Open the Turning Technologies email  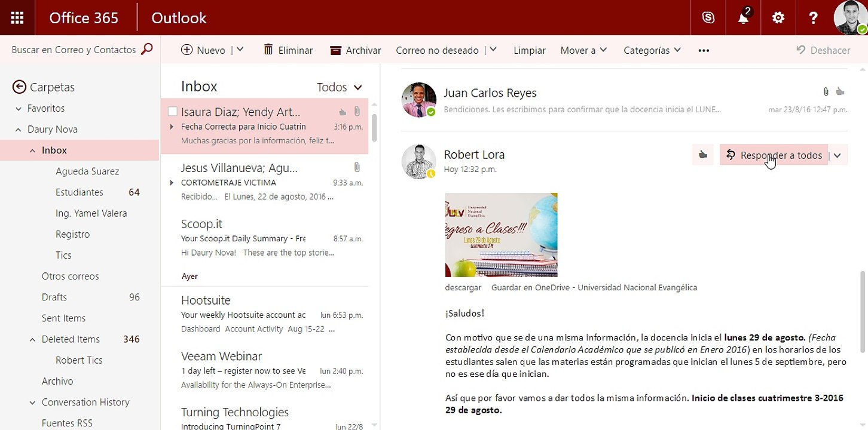point(264,415)
